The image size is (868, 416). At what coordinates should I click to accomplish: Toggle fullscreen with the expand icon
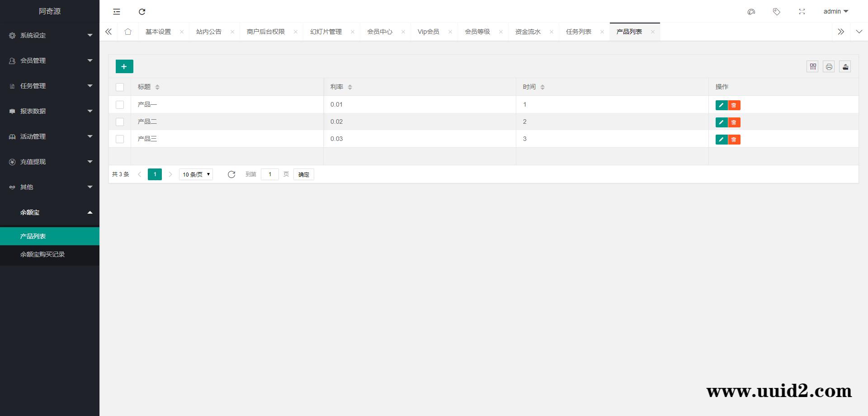[802, 11]
